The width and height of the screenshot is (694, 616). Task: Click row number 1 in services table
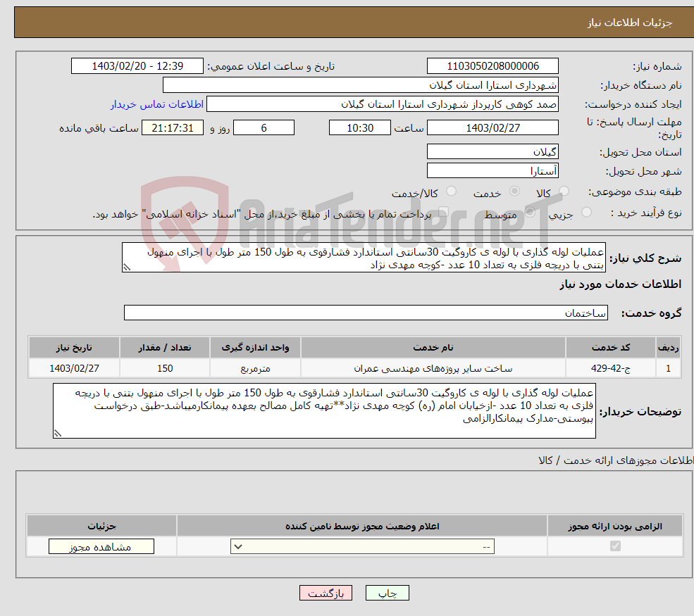(669, 368)
